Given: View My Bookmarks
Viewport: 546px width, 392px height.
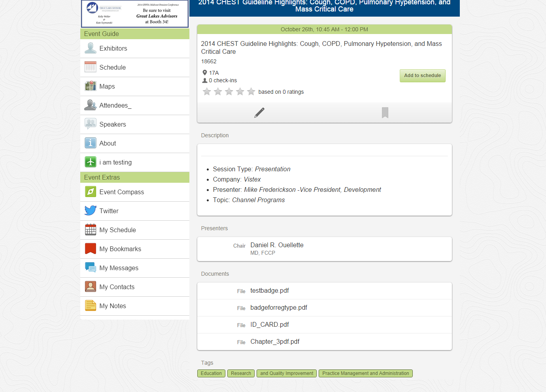Looking at the screenshot, I should coord(135,249).
